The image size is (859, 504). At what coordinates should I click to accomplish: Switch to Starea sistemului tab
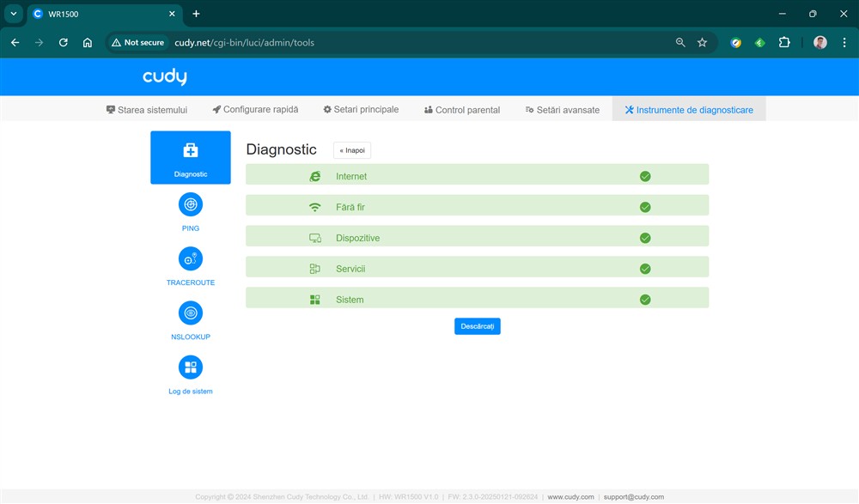point(146,110)
